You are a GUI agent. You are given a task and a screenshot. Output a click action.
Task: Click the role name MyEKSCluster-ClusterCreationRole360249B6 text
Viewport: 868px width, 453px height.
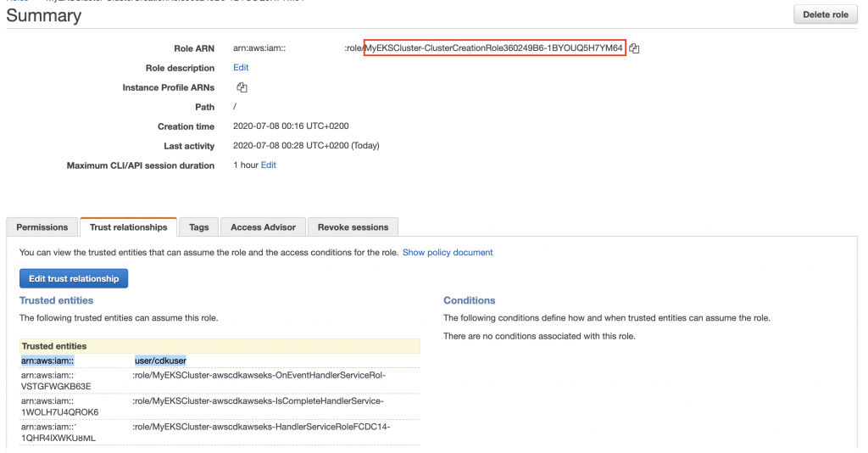494,48
